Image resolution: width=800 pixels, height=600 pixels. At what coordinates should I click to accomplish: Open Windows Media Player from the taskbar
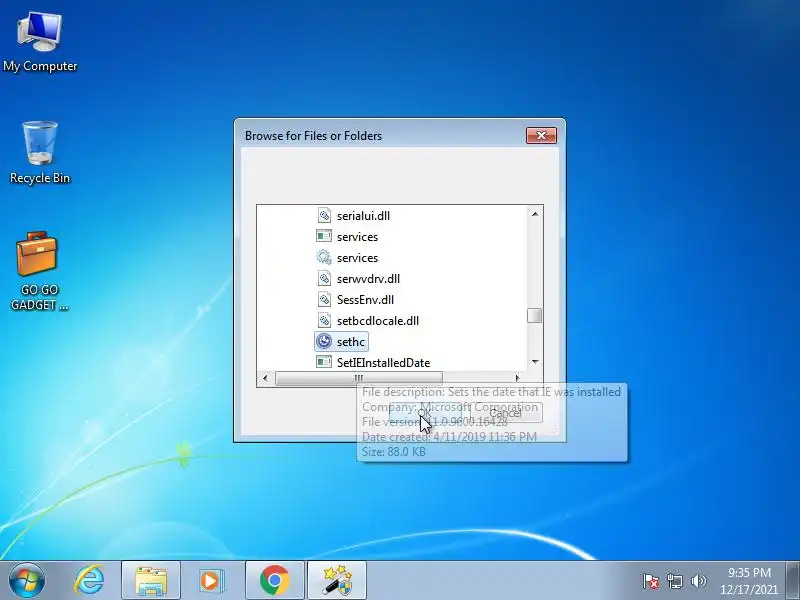click(x=210, y=581)
